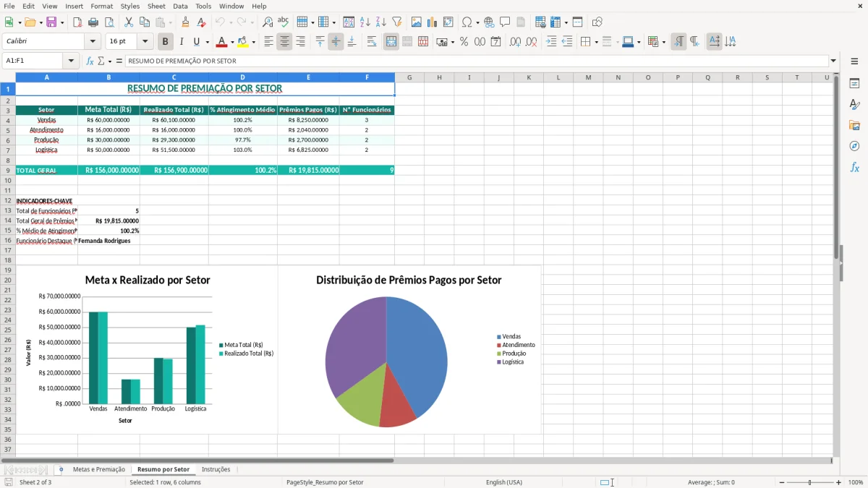Open the Format menu

pos(101,6)
